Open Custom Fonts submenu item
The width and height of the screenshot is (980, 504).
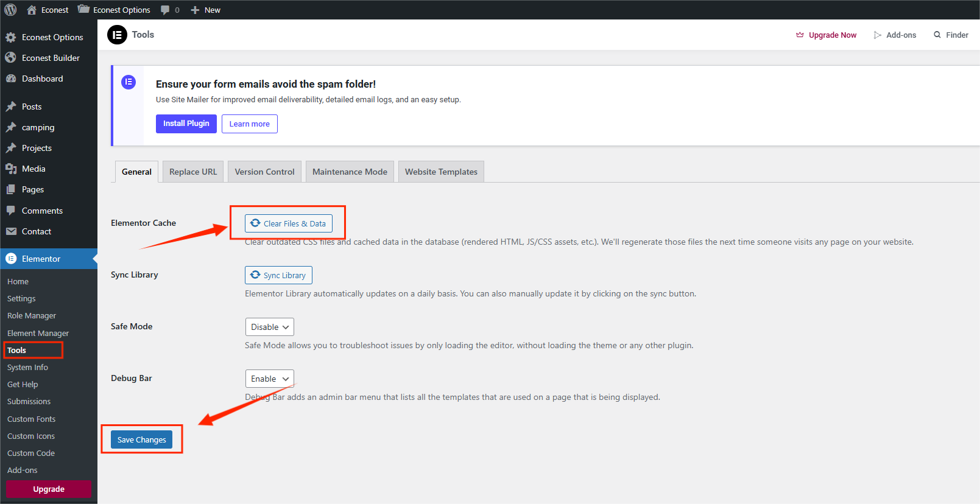pyautogui.click(x=31, y=419)
